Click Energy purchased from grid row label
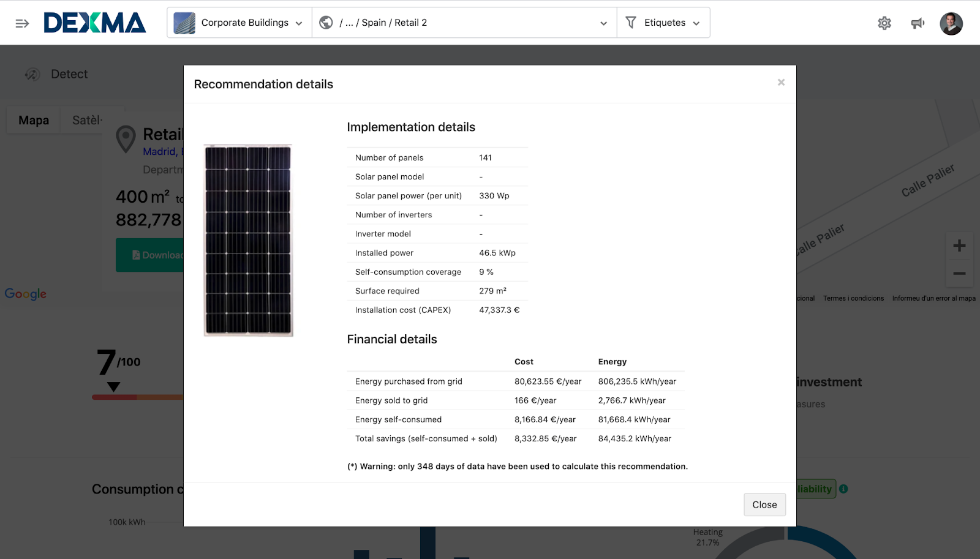Viewport: 980px width, 559px height. (409, 381)
